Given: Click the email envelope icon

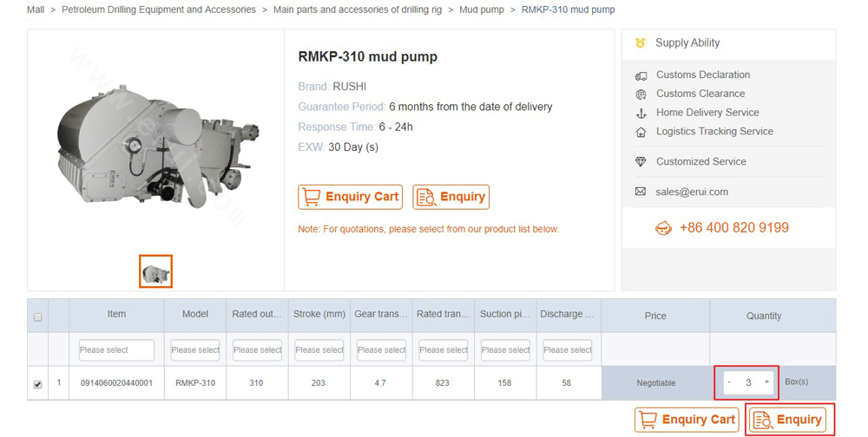Looking at the screenshot, I should [x=641, y=192].
